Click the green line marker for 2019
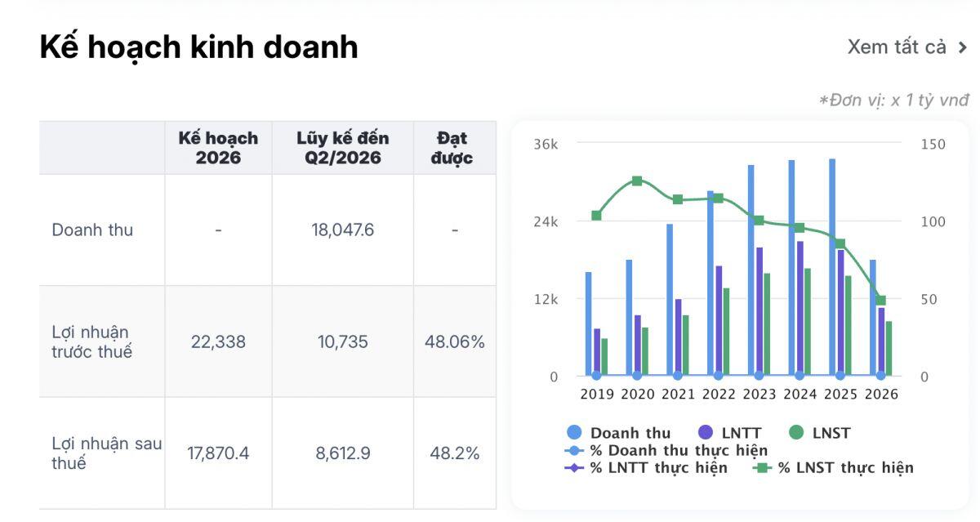 (x=596, y=216)
